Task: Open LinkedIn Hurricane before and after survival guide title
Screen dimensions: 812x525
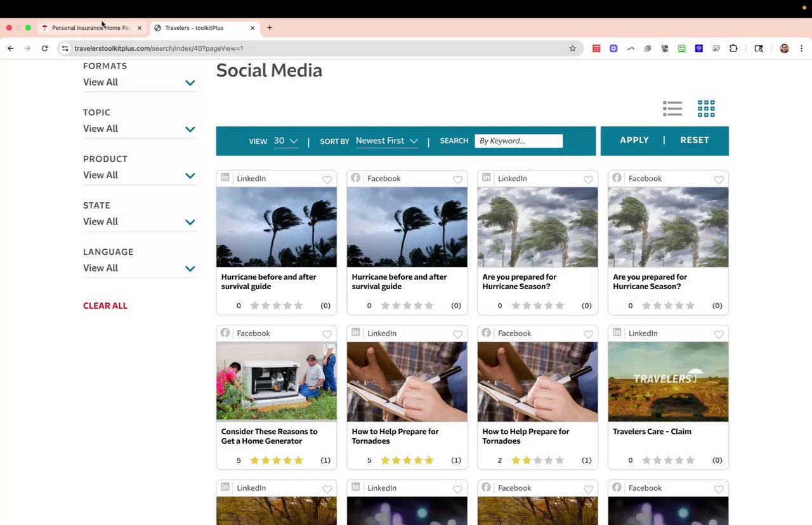Action: coord(269,282)
